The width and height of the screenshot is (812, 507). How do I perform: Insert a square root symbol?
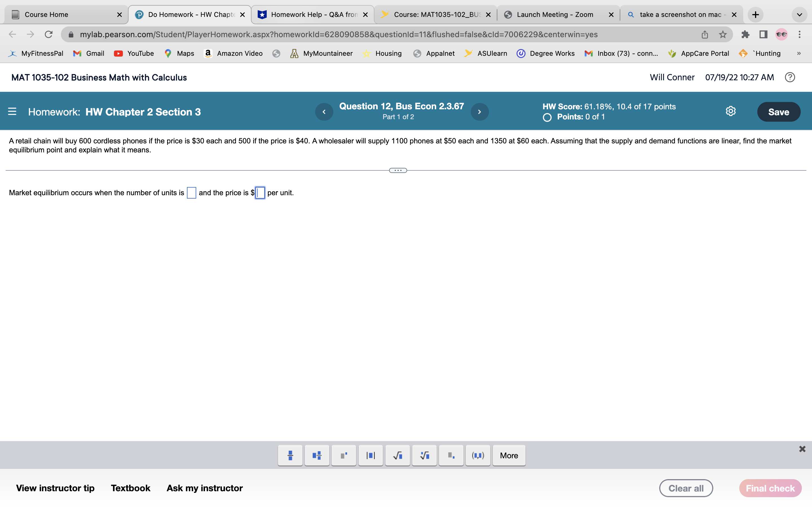pos(397,455)
